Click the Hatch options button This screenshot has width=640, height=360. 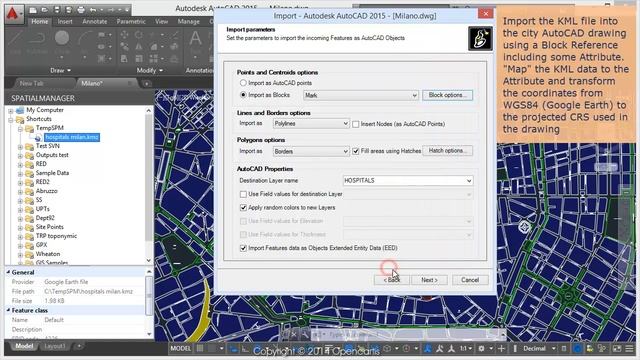tap(447, 151)
